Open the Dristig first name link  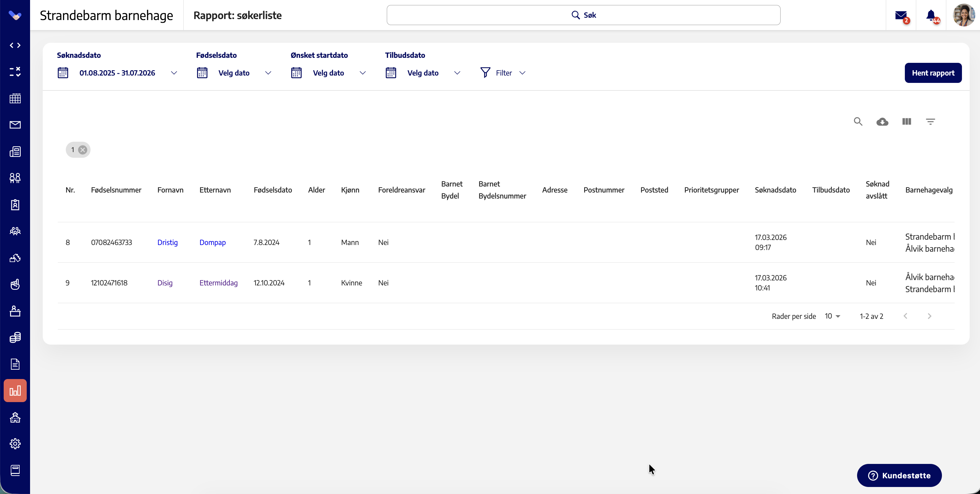167,242
